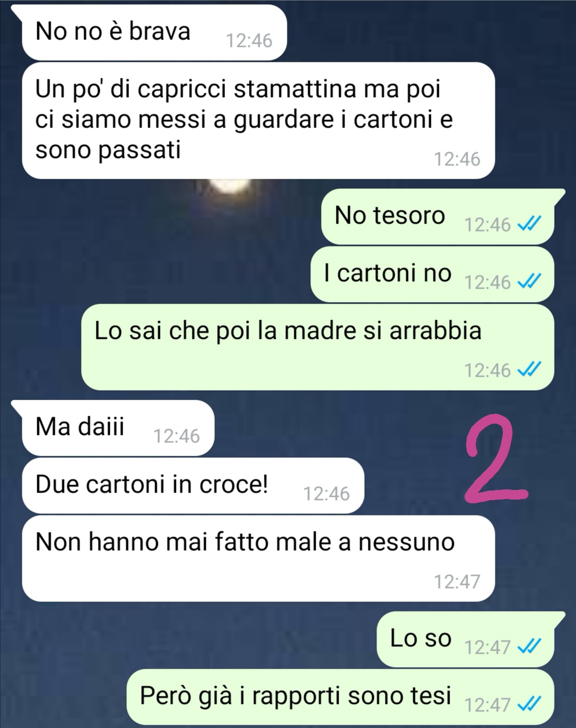Tap the blue ticks on 'Lo sai che poi la madre si arrabbia'
Screen dimensions: 576x728
pos(529,369)
